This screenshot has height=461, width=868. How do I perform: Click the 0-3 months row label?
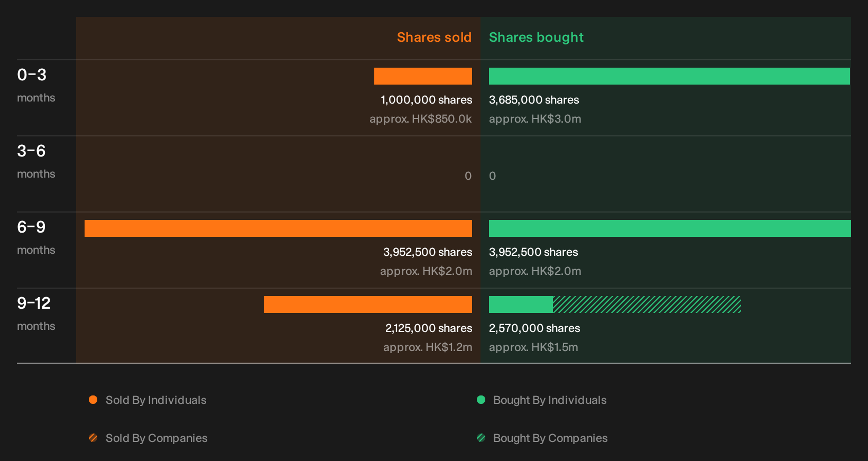coord(36,86)
